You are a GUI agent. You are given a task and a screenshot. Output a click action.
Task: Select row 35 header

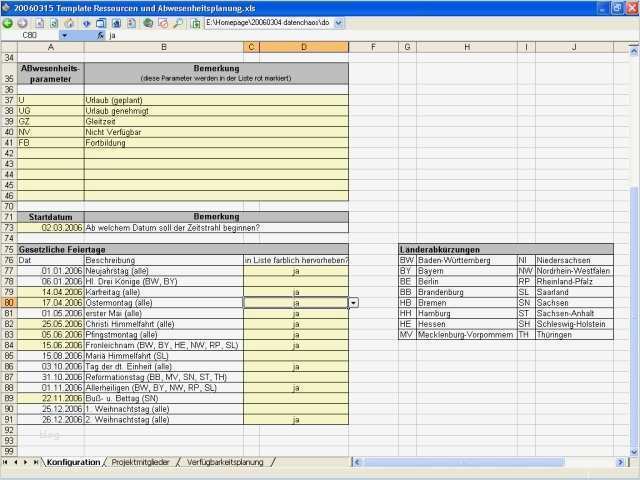9,73
